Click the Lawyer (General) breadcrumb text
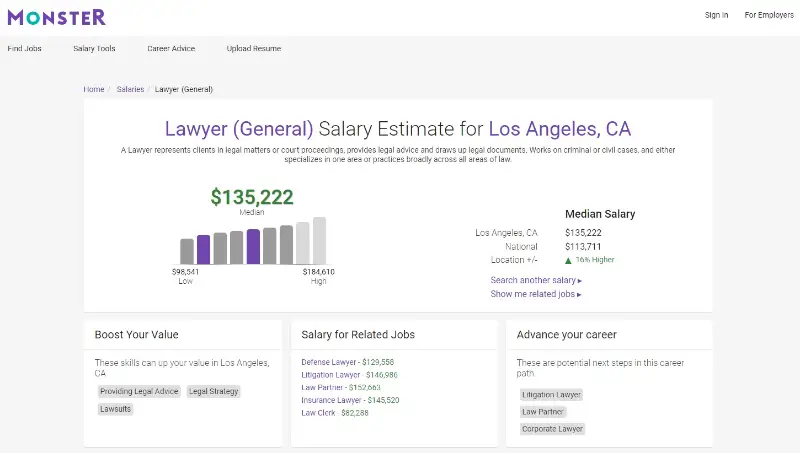Screen dimensions: 800x453 point(184,89)
